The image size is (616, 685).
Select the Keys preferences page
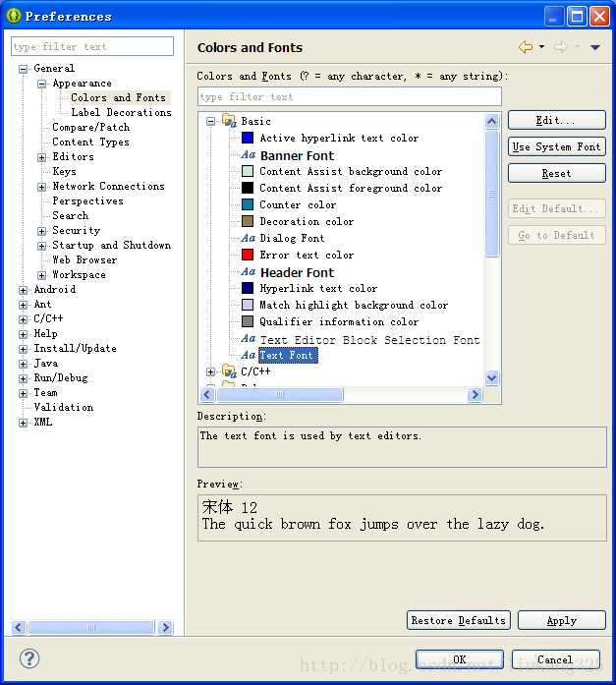pyautogui.click(x=64, y=171)
